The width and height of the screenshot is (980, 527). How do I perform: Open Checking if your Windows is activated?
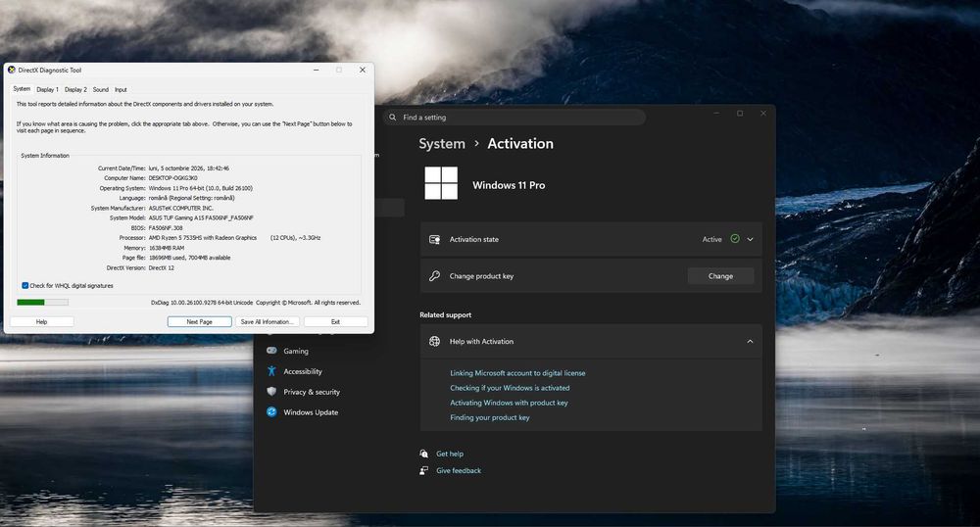[x=510, y=388]
